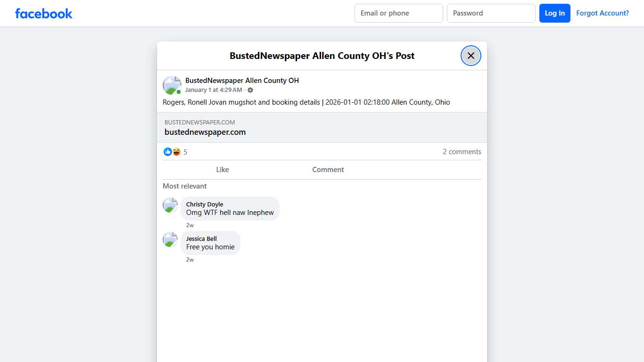Open the 5 reactions list
The image size is (644, 362).
(x=185, y=152)
